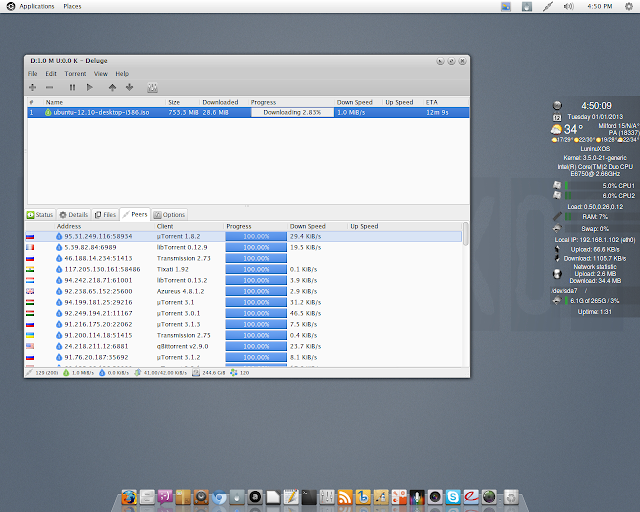
Task: Click the free disk space 244.6 GiB icon
Action: coord(196,373)
